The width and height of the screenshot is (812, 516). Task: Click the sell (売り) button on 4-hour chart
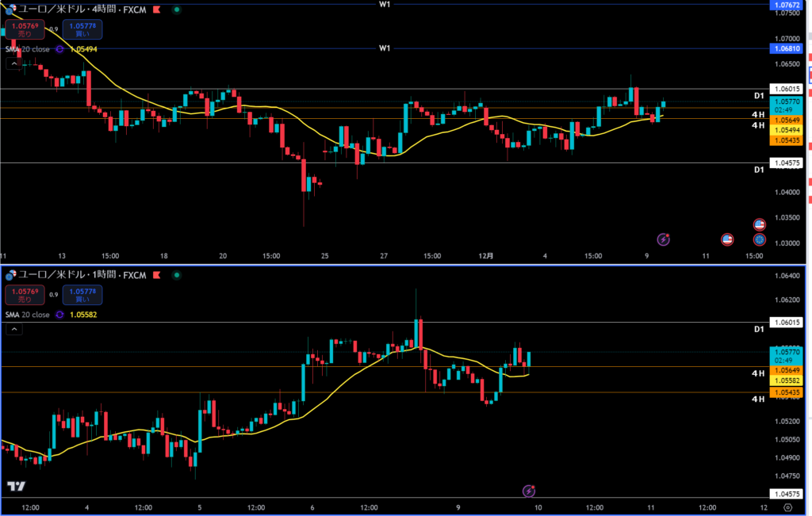tap(25, 29)
